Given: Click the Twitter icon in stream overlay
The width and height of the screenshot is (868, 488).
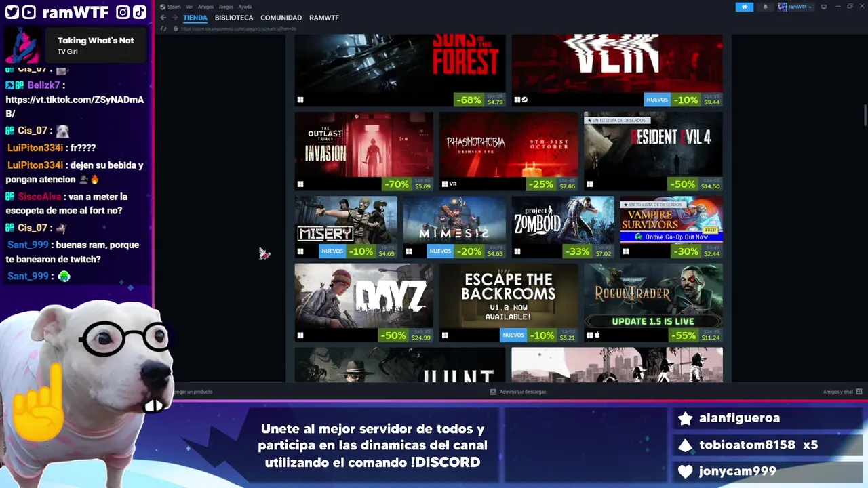Looking at the screenshot, I should point(12,12).
